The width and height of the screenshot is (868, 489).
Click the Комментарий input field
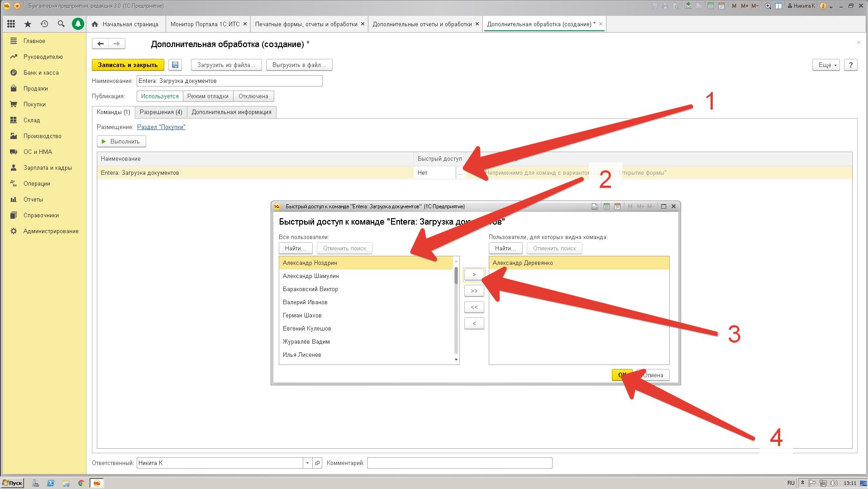click(460, 463)
